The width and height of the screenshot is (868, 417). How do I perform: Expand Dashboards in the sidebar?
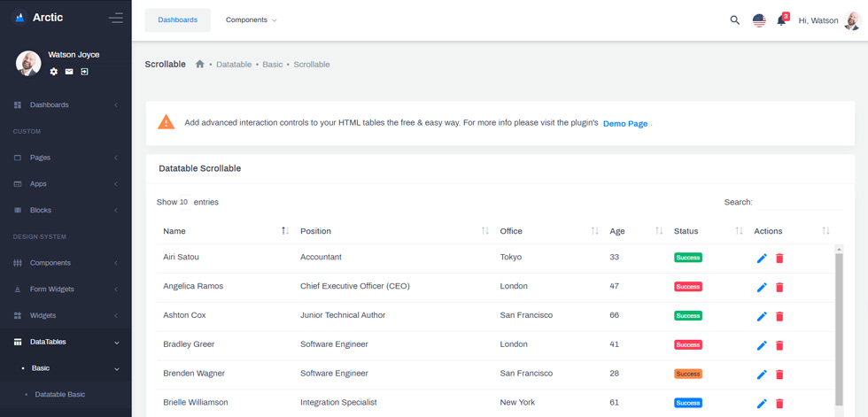coord(66,104)
